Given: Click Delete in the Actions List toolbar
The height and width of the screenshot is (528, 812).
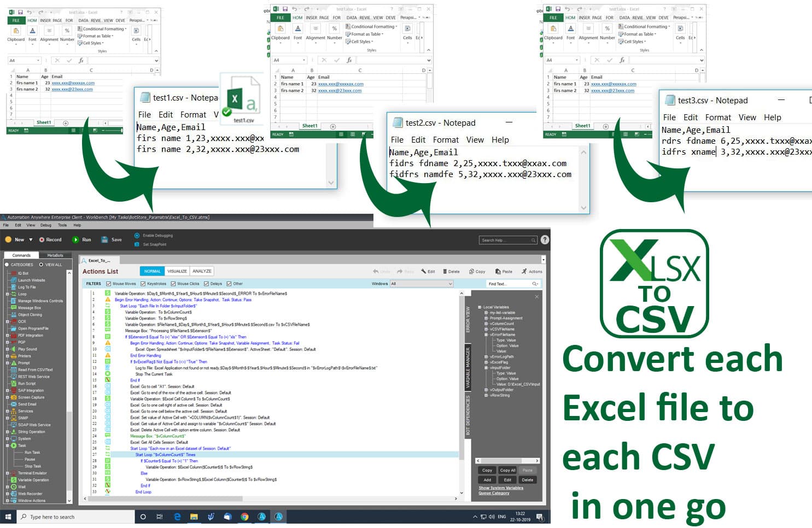Looking at the screenshot, I should pos(451,271).
